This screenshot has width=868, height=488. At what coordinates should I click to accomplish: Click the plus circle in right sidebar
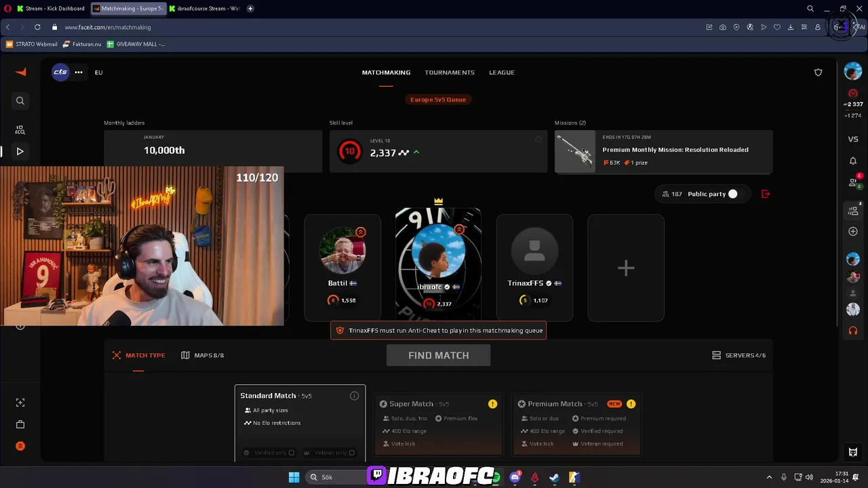[853, 232]
